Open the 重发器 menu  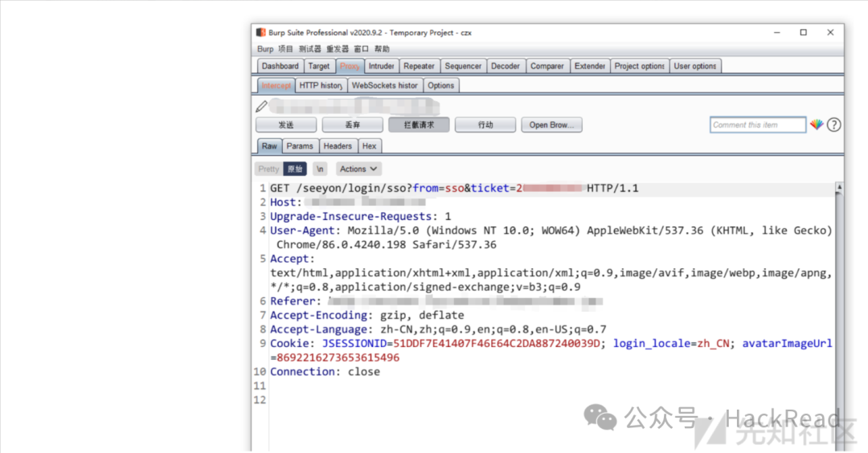coord(338,49)
